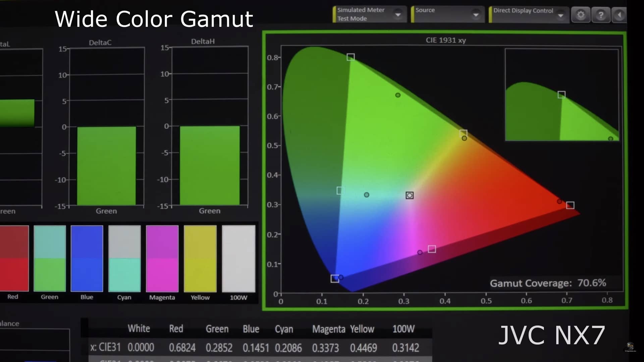Click the Blue column header in table

251,329
